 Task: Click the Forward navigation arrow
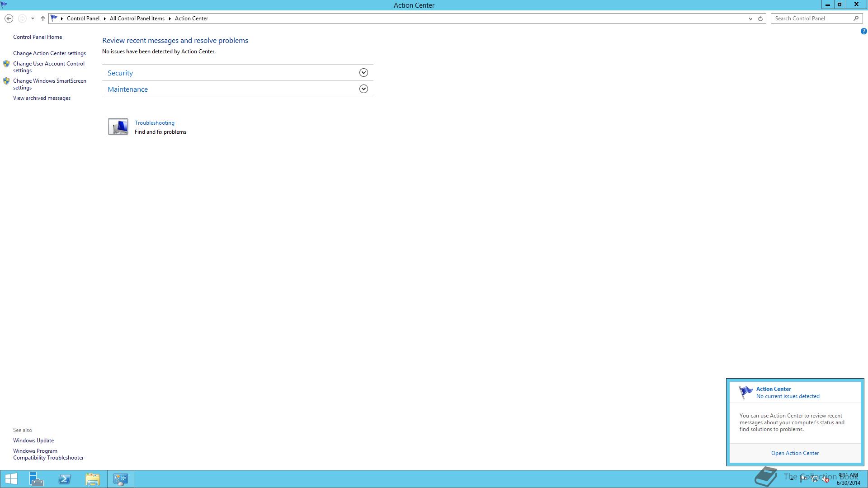[x=22, y=19]
